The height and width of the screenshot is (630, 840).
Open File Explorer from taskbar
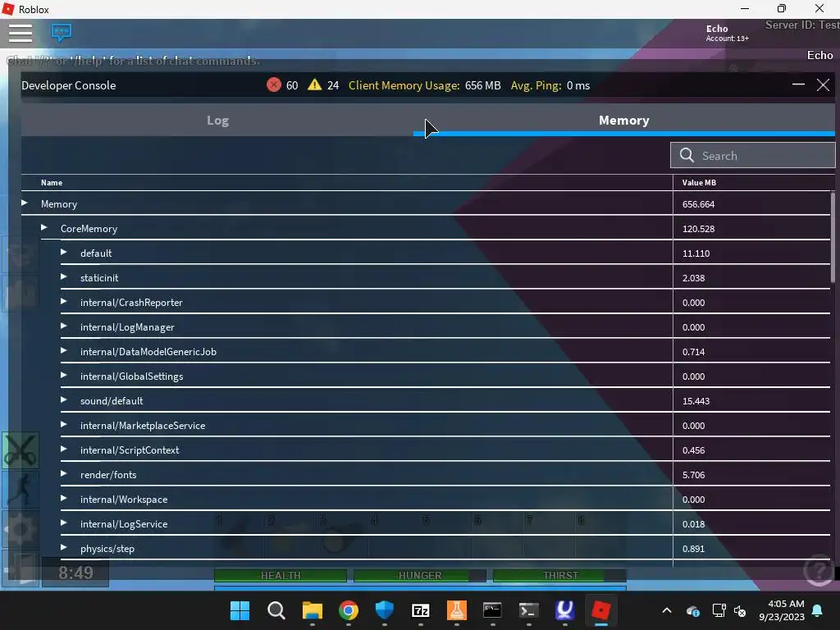[x=313, y=610]
